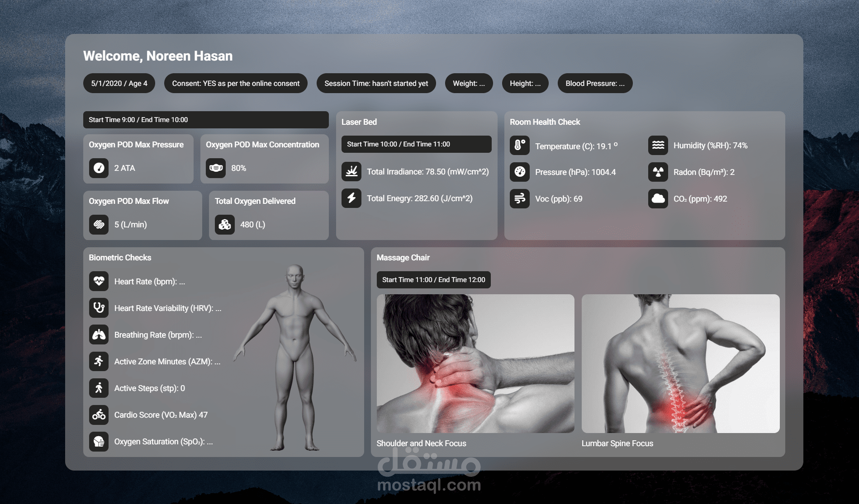859x504 pixels.
Task: Click the CO₂ (ppm): 492 reading
Action: pyautogui.click(x=700, y=199)
